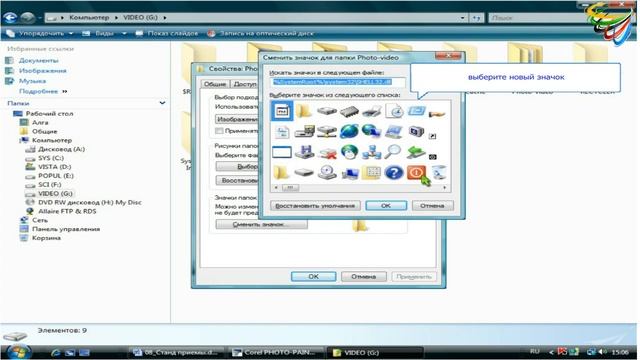Choose the network drive icon in second row
Screen dimensions: 640x360
tap(327, 131)
